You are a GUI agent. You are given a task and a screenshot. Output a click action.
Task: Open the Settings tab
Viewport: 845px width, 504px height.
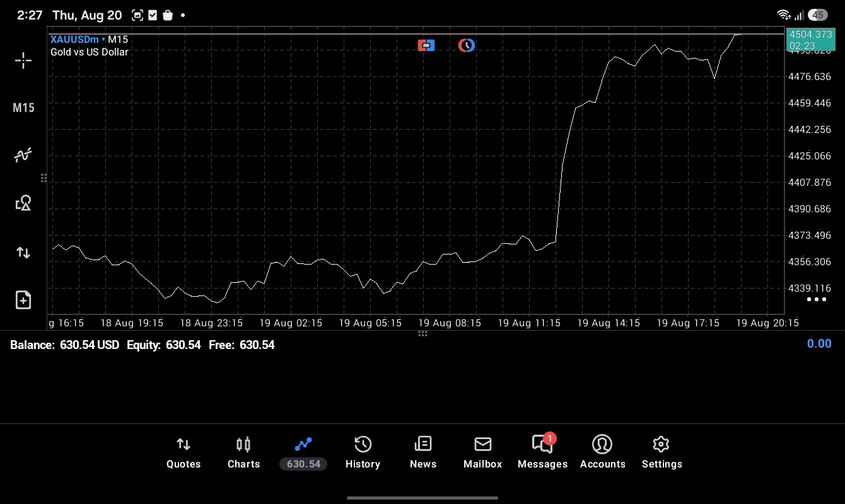click(661, 453)
